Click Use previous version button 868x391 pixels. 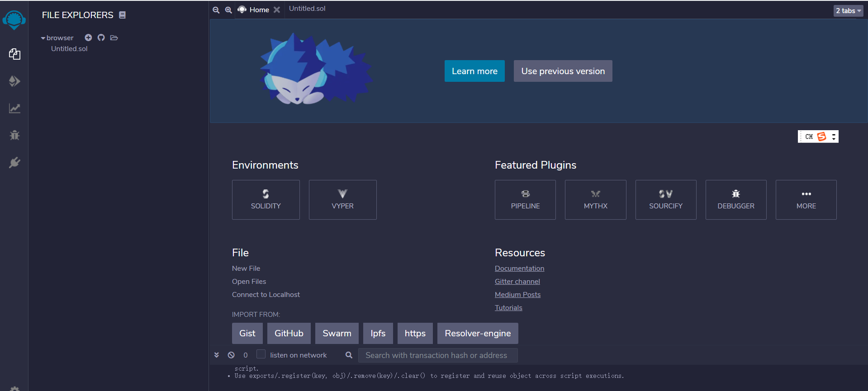pos(563,71)
